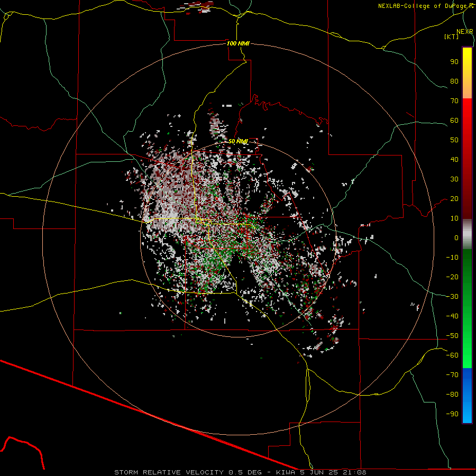Image resolution: width=476 pixels, height=476 pixels.
Task: Click the 50 label on velocity scale
Action: [454, 140]
